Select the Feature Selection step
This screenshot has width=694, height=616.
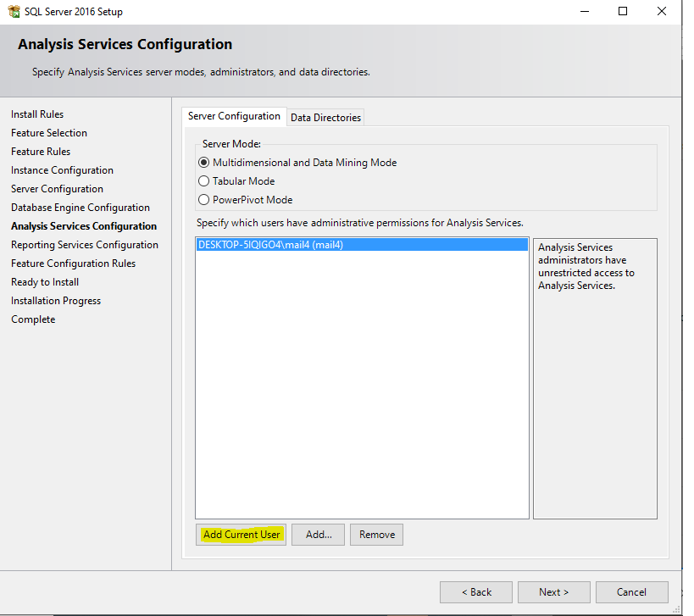pos(49,132)
